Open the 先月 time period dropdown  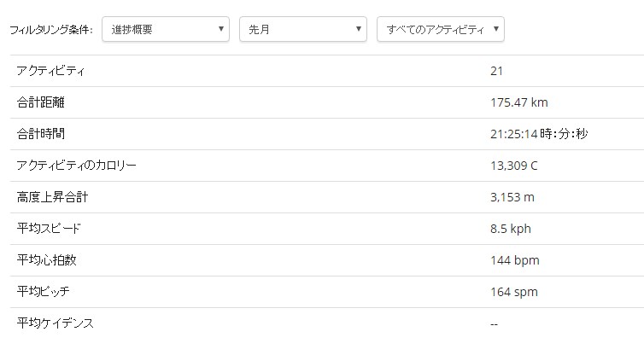303,29
